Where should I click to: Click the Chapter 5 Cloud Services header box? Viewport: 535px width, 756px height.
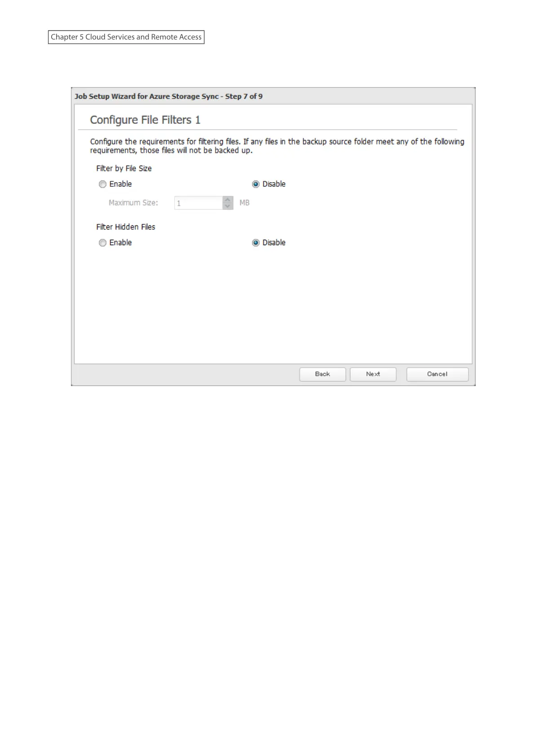(126, 37)
